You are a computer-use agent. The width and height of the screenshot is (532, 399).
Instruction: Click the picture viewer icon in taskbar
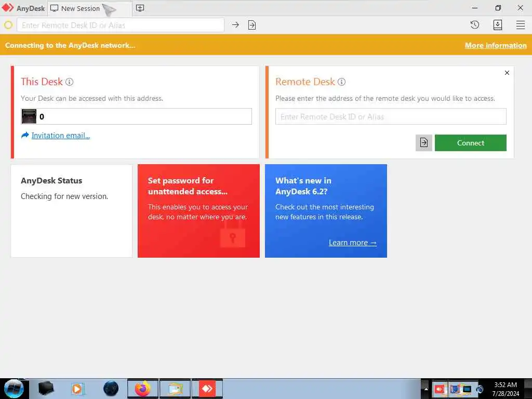pyautogui.click(x=175, y=389)
